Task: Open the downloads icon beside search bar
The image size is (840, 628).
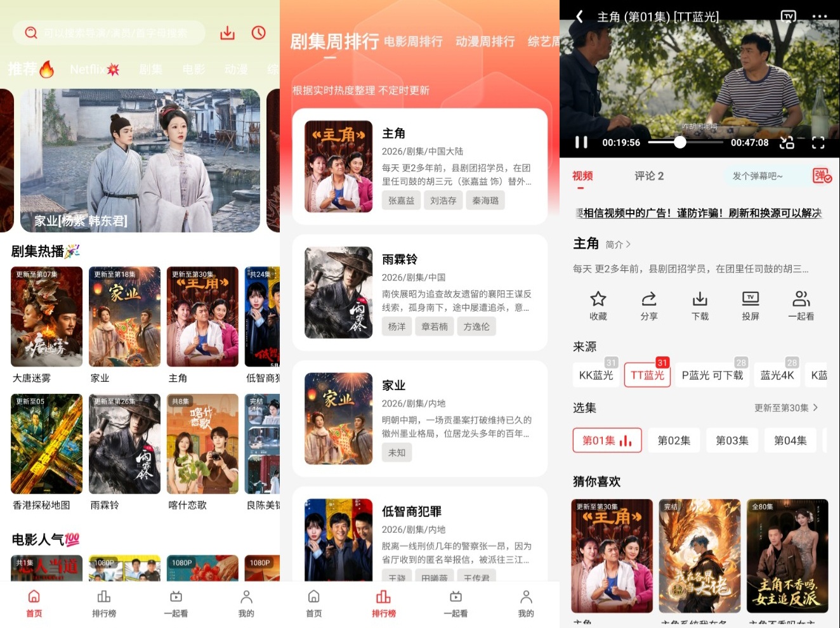Action: point(227,33)
